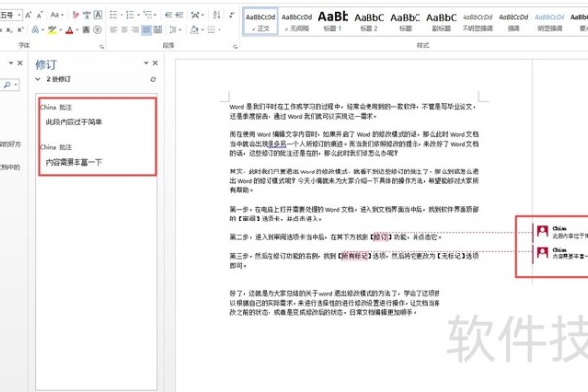Open the borders menu
The image size is (588, 392).
click(211, 30)
